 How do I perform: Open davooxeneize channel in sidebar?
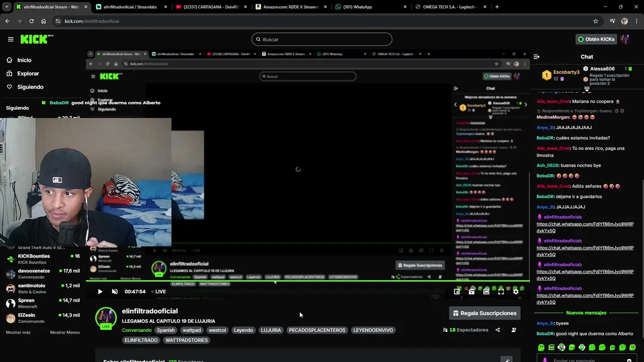(43, 274)
